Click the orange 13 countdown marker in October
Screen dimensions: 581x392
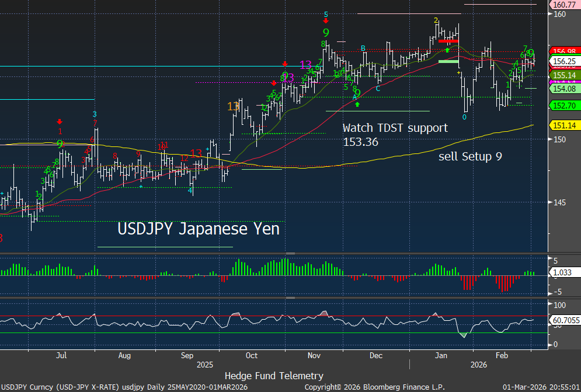[x=233, y=106]
